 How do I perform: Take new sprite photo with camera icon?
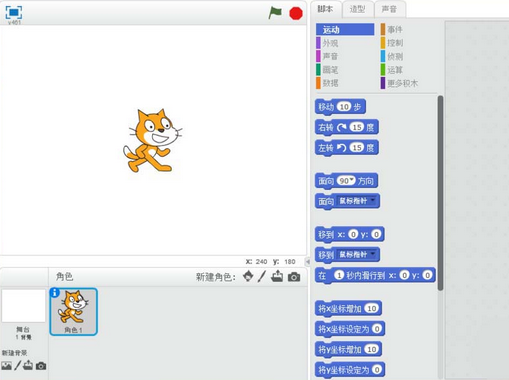click(294, 277)
